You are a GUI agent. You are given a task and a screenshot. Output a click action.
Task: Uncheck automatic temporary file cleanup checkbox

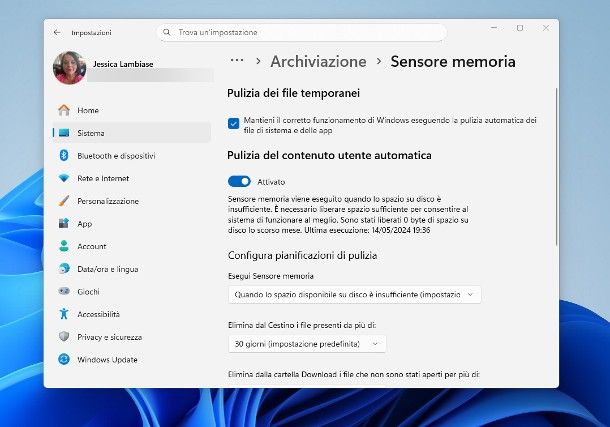233,124
